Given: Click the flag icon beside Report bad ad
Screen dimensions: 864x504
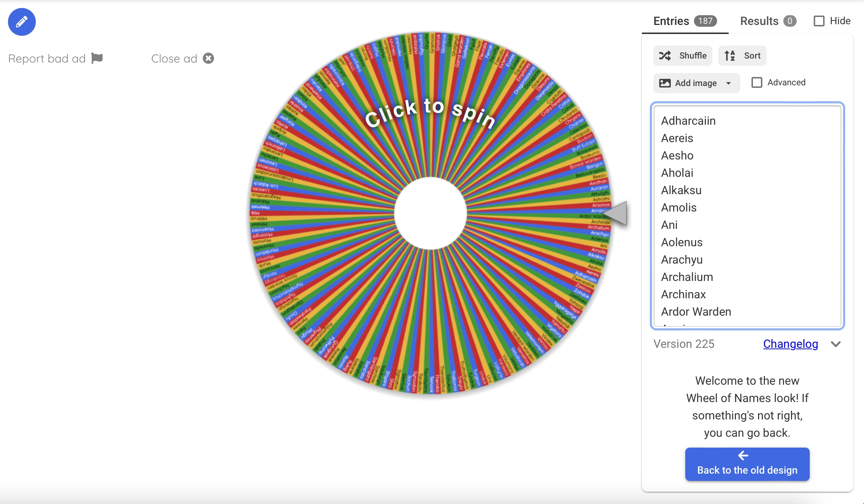Looking at the screenshot, I should click(x=97, y=58).
